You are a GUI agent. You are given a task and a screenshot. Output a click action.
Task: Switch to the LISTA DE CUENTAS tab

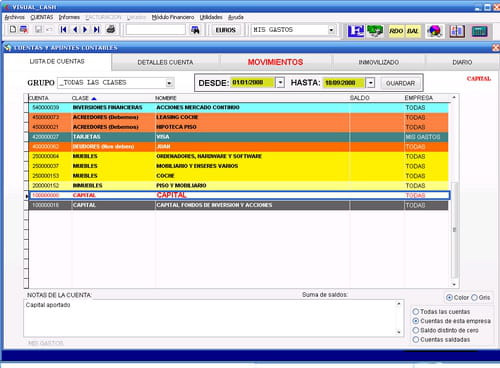coord(57,62)
